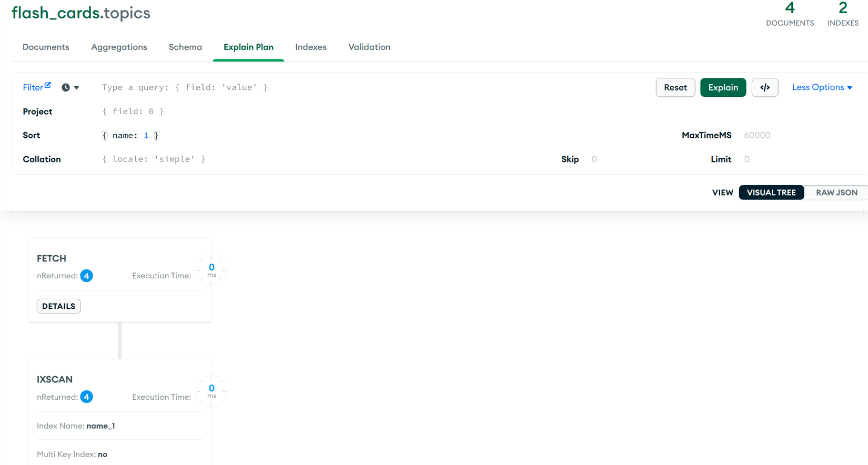Viewport: 868px width, 465px height.
Task: Switch to the Aggregations tab
Action: (x=119, y=47)
